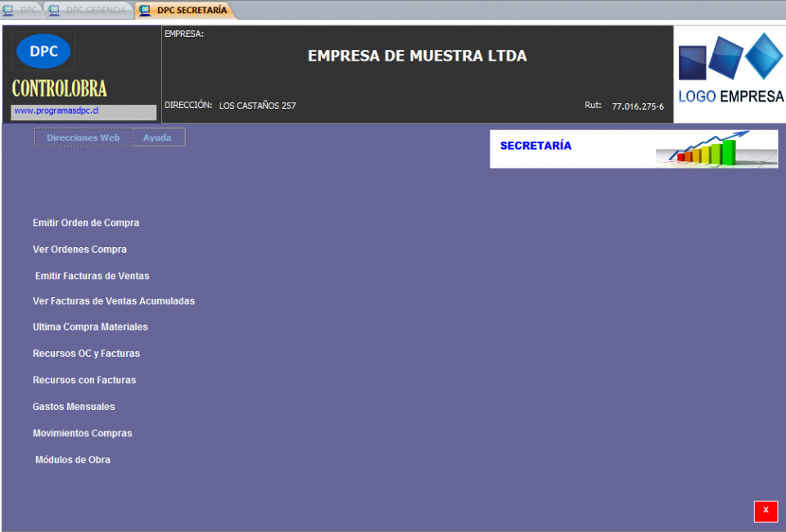This screenshot has height=532, width=786.
Task: Go to Ver Ordenes Compra
Action: pos(79,250)
